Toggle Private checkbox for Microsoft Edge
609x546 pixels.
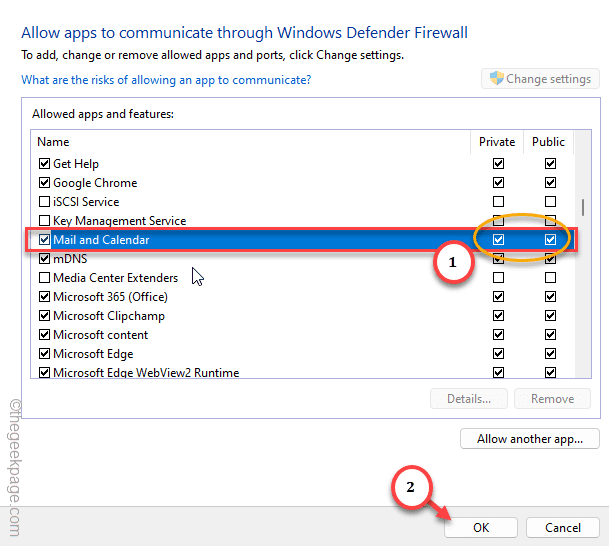[x=498, y=354]
